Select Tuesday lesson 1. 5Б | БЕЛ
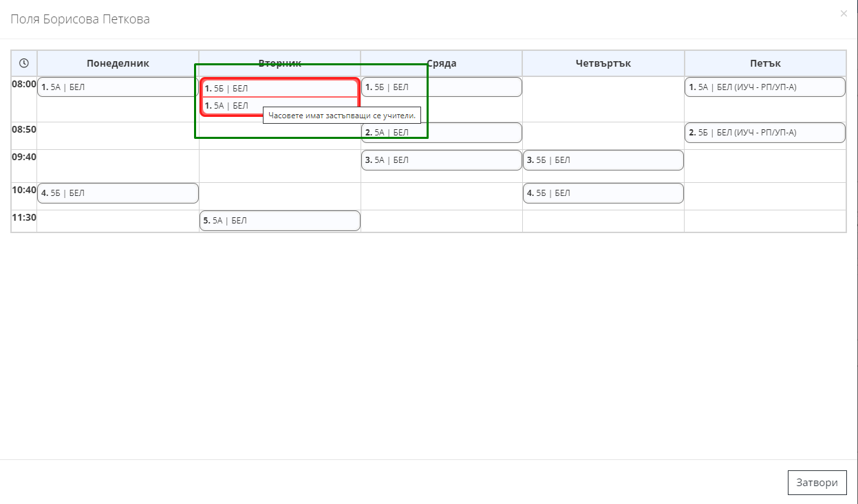The height and width of the screenshot is (504, 858). pyautogui.click(x=279, y=89)
